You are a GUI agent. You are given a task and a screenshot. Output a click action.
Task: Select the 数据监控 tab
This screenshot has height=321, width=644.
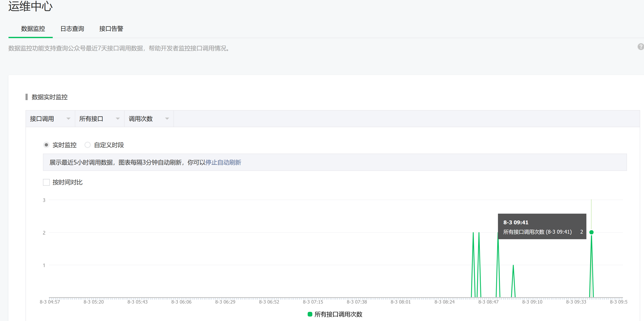coord(33,29)
